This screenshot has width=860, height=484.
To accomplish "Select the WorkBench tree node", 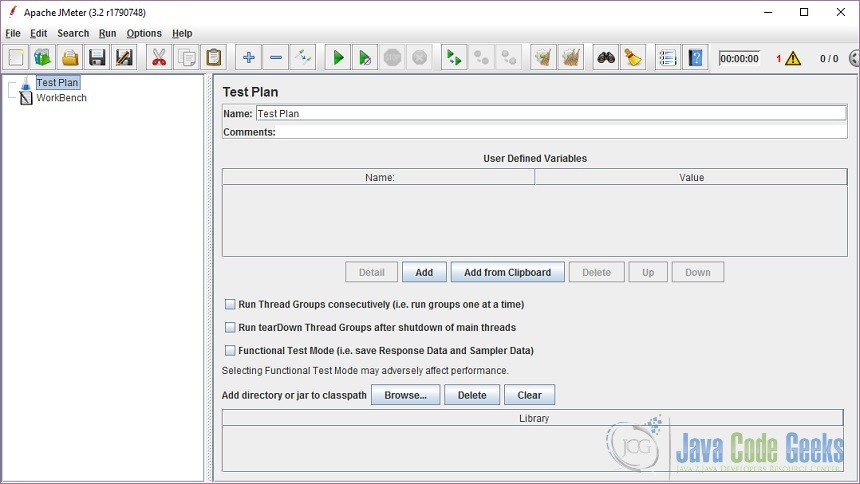I will (x=61, y=98).
